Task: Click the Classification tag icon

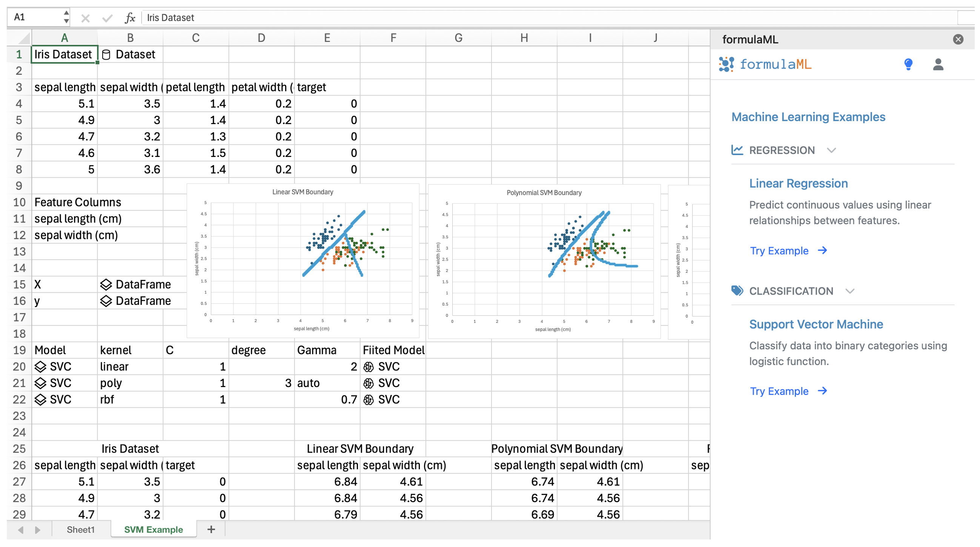Action: (x=737, y=290)
